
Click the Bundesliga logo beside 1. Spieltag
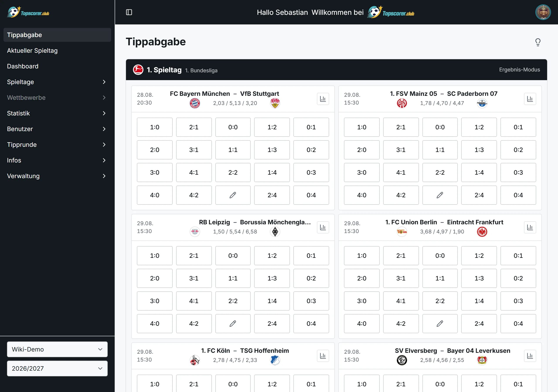(x=138, y=70)
